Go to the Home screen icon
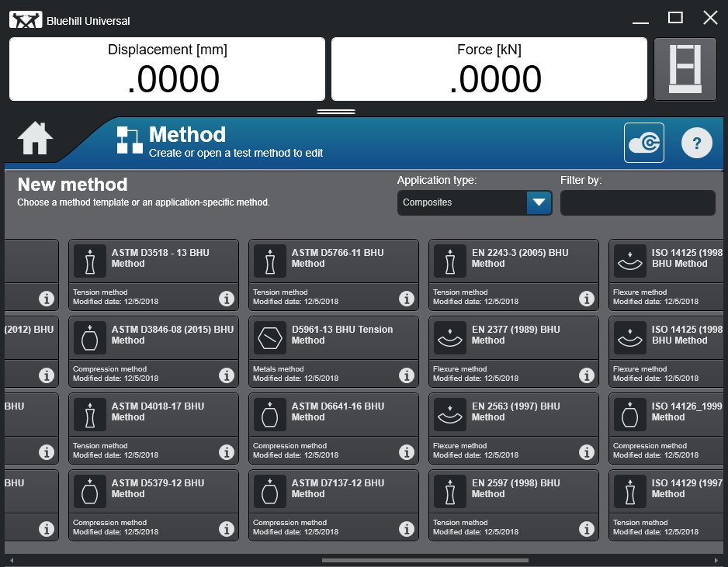 point(36,140)
